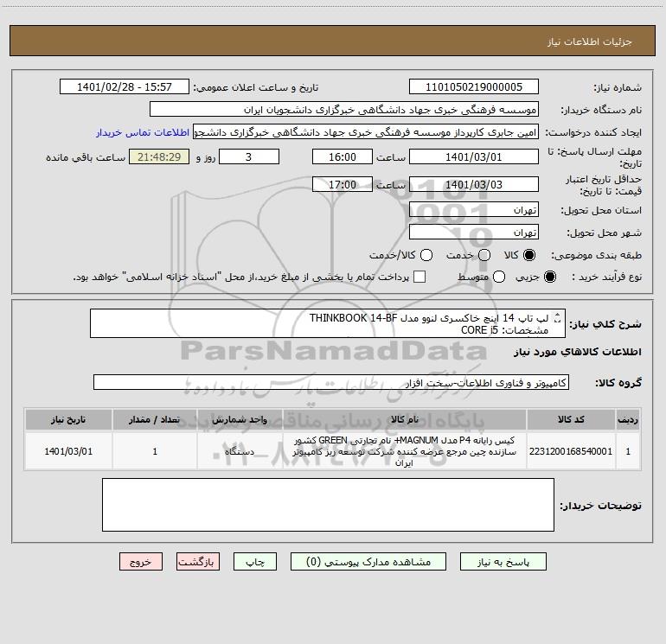Click the اطلاعات کالاهای مورد نیاز heading
666x644 pixels.
coord(577,352)
